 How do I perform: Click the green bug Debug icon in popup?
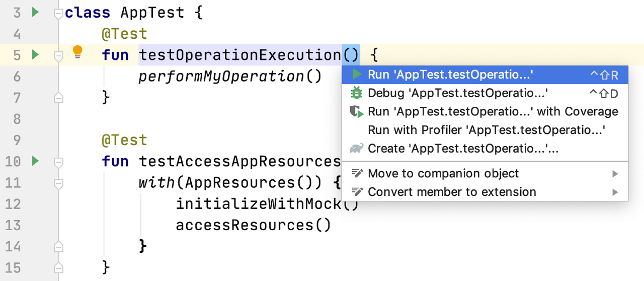tap(357, 93)
